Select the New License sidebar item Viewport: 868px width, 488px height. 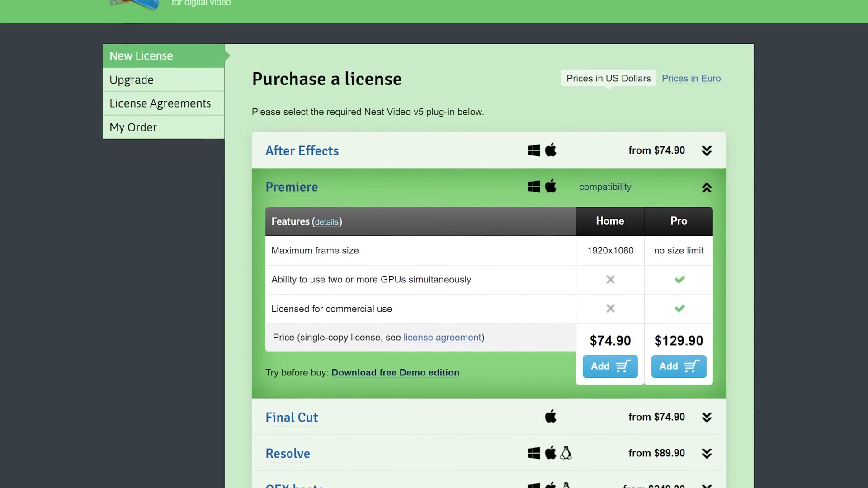pyautogui.click(x=164, y=56)
